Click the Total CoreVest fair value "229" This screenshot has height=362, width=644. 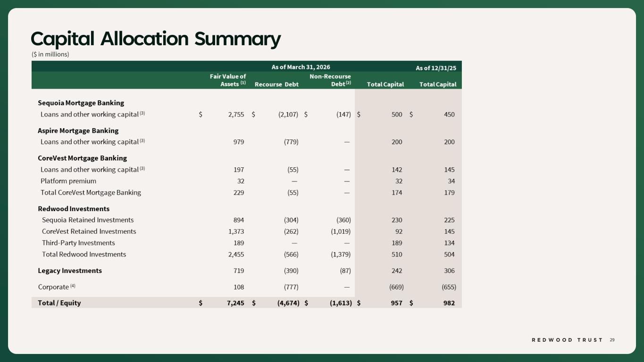(238, 192)
